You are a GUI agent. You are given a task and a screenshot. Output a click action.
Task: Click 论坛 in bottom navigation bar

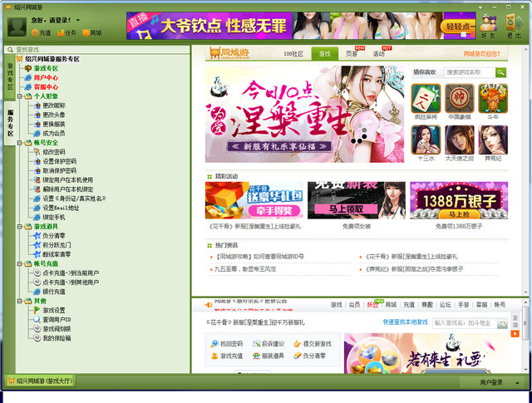(x=446, y=305)
